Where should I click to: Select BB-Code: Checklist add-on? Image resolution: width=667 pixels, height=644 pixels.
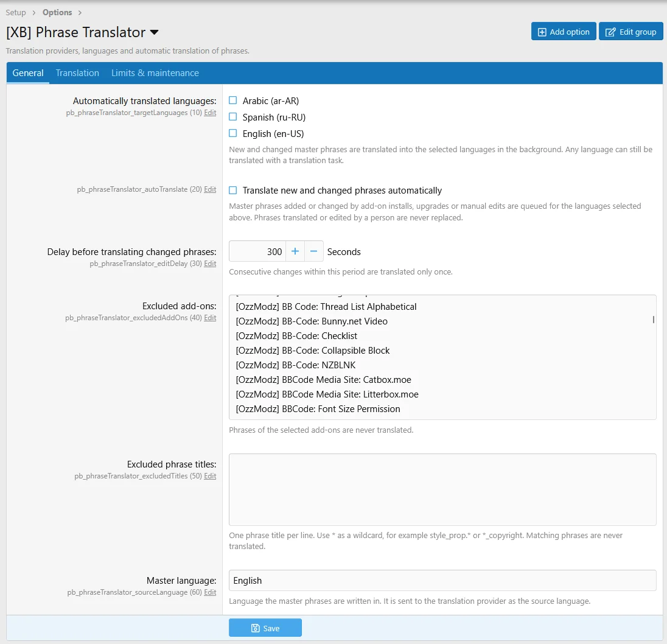tap(296, 336)
